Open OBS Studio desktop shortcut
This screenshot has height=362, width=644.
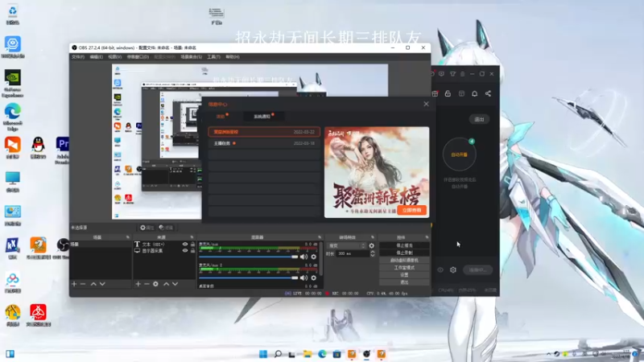63,249
